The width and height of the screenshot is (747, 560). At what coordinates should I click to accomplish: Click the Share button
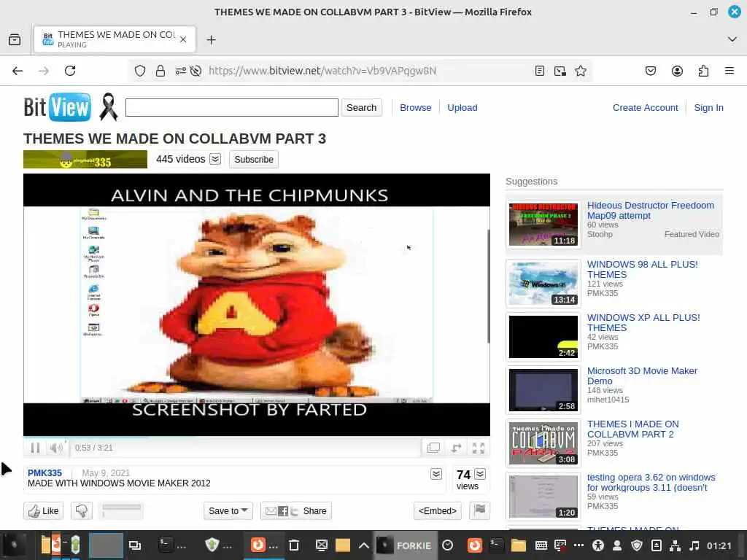coord(296,511)
